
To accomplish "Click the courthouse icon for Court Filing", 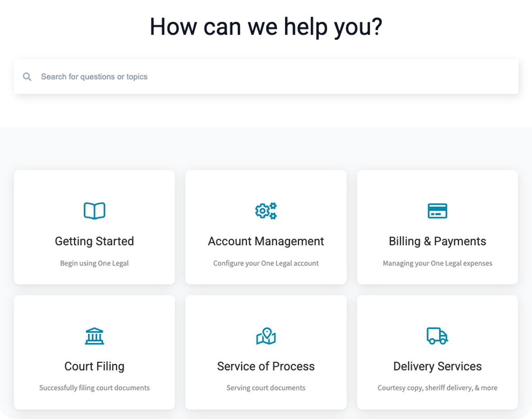I will 94,336.
